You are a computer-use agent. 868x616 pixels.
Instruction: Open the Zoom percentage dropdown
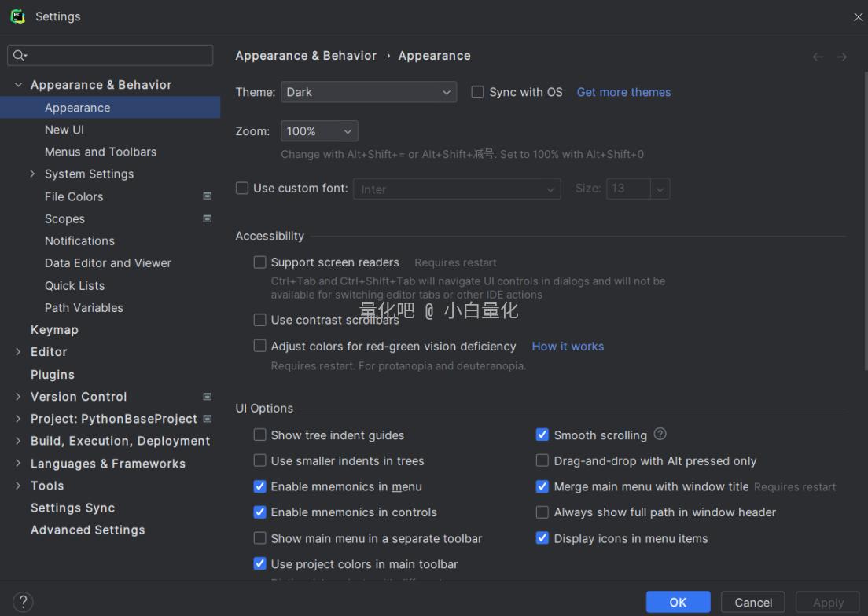tap(319, 131)
